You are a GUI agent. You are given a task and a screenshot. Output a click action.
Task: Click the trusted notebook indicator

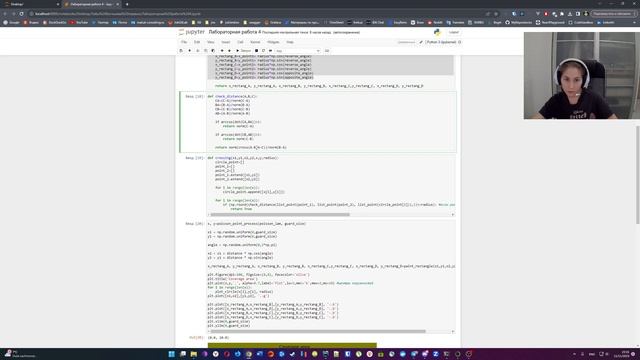coord(406,42)
